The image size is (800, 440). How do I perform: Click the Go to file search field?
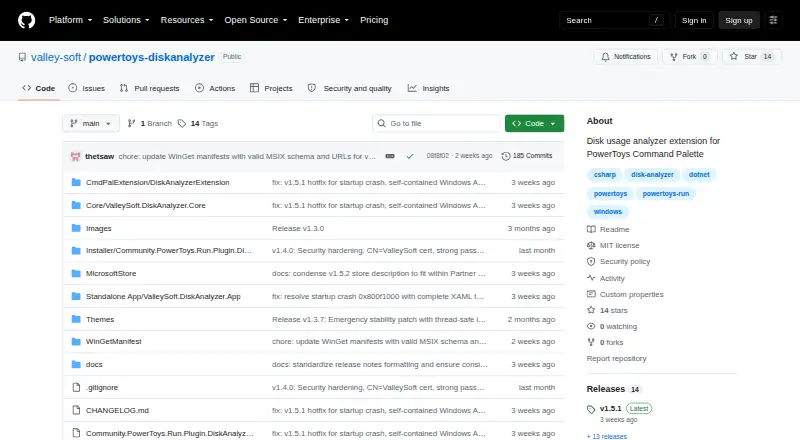(x=437, y=124)
